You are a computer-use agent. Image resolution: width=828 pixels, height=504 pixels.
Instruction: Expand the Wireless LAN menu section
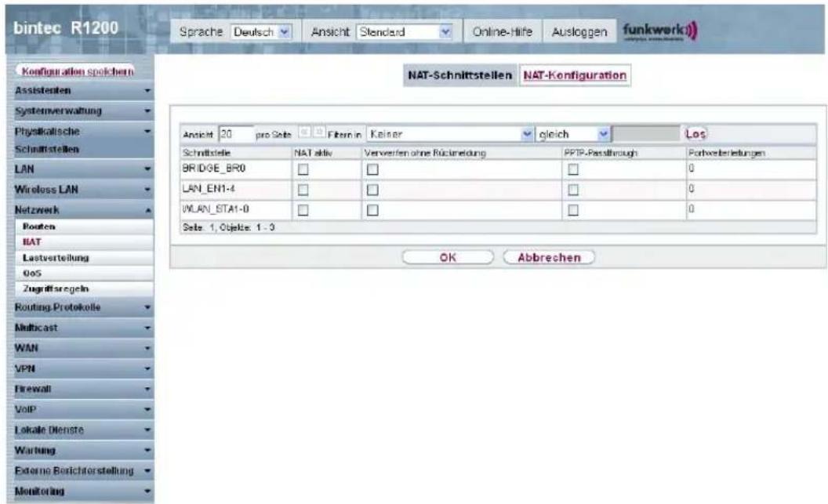click(x=83, y=190)
